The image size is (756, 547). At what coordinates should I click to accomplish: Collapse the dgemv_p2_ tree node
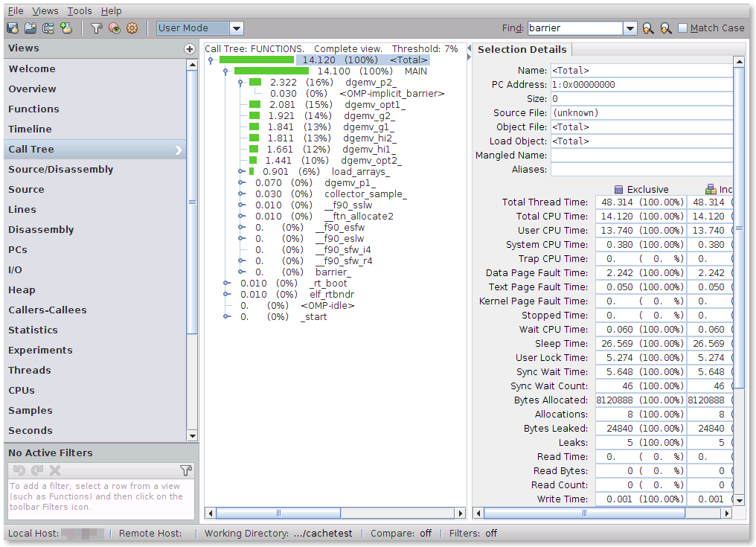241,83
